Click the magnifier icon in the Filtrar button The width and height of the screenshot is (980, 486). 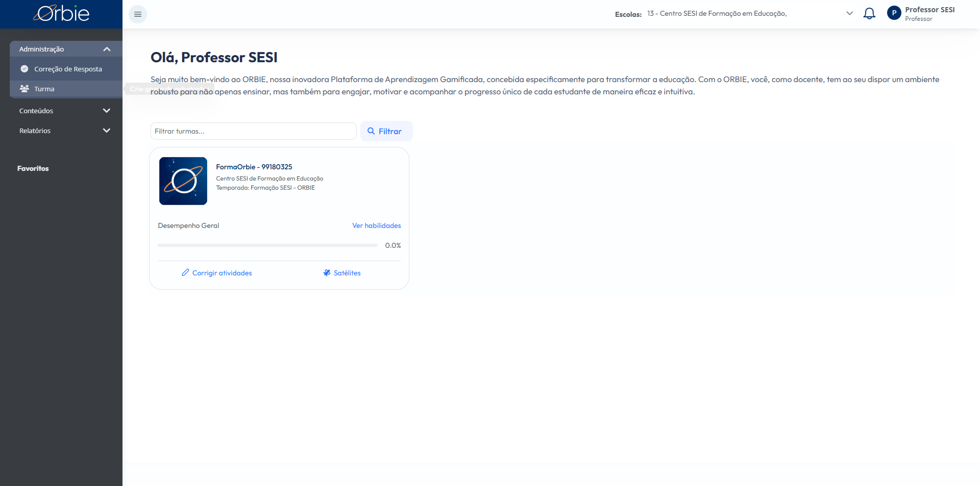(371, 131)
